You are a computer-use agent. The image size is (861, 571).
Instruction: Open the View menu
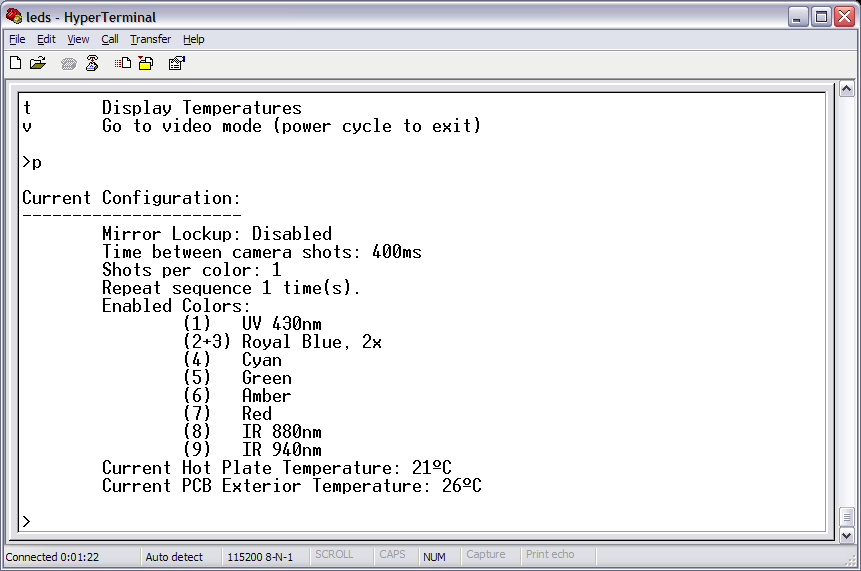pos(78,39)
